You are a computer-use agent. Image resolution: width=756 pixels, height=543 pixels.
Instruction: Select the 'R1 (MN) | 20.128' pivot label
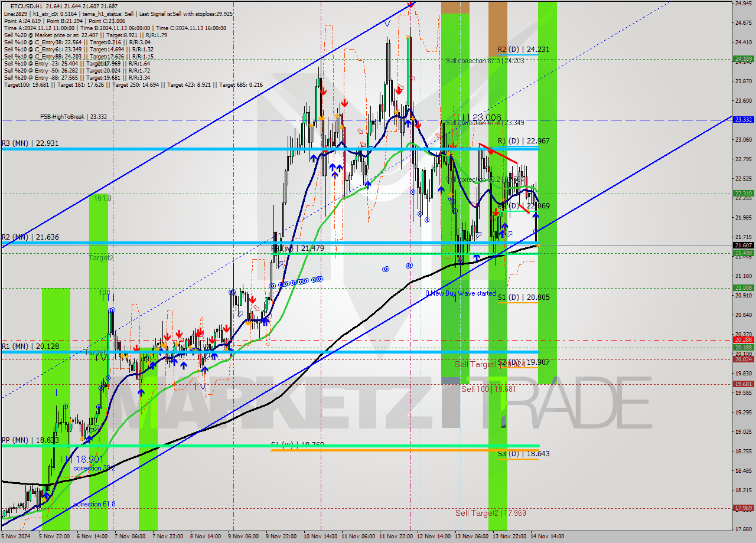[30, 346]
